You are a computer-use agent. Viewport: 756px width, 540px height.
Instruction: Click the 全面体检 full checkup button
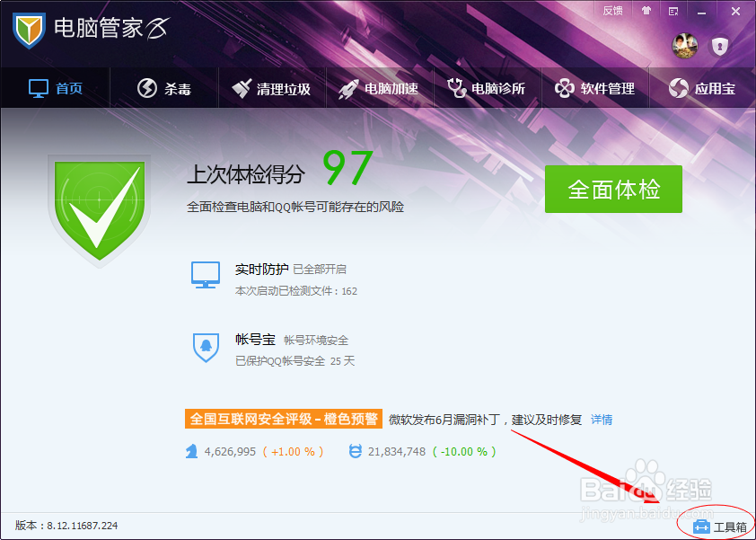coord(613,190)
